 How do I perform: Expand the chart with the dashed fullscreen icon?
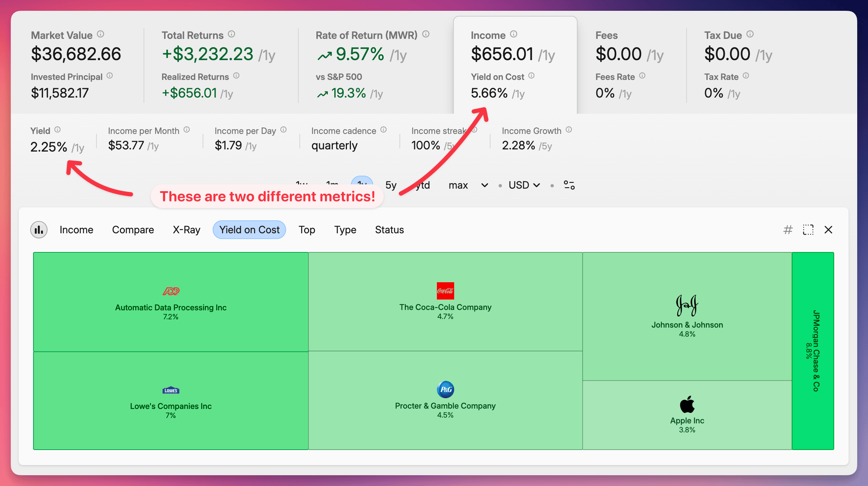coord(808,230)
